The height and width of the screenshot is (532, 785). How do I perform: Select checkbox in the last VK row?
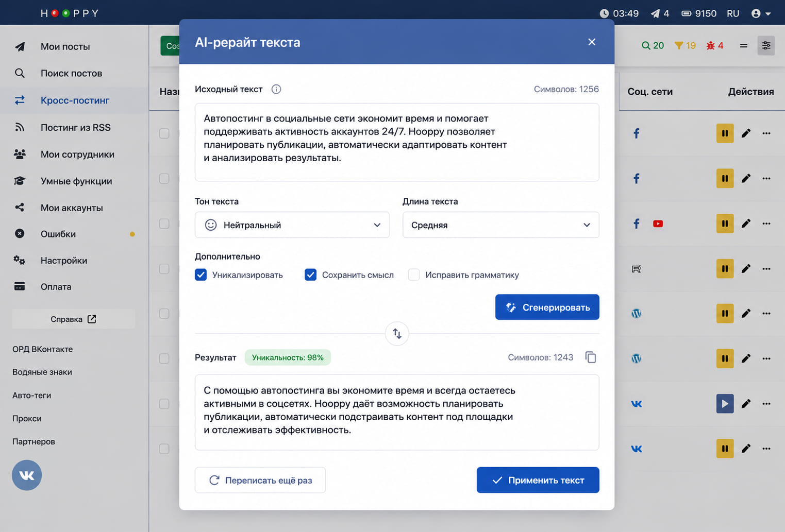click(x=164, y=449)
